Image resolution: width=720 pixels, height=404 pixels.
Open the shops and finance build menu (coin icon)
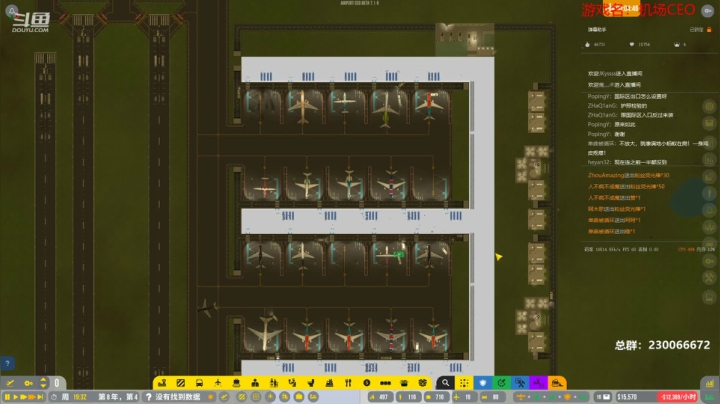pyautogui.click(x=366, y=383)
